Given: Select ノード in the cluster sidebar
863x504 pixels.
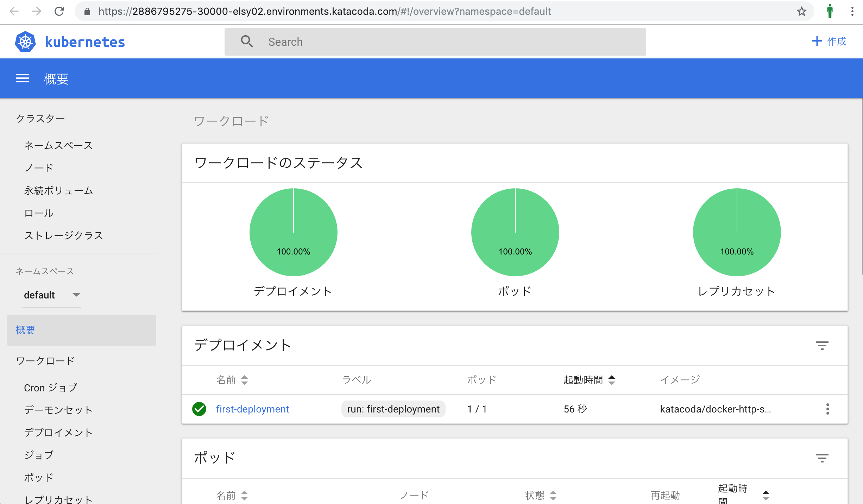Looking at the screenshot, I should (x=39, y=168).
